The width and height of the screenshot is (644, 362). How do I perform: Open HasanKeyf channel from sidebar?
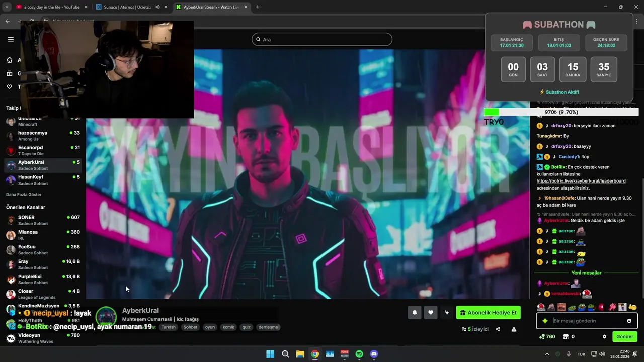pyautogui.click(x=43, y=180)
